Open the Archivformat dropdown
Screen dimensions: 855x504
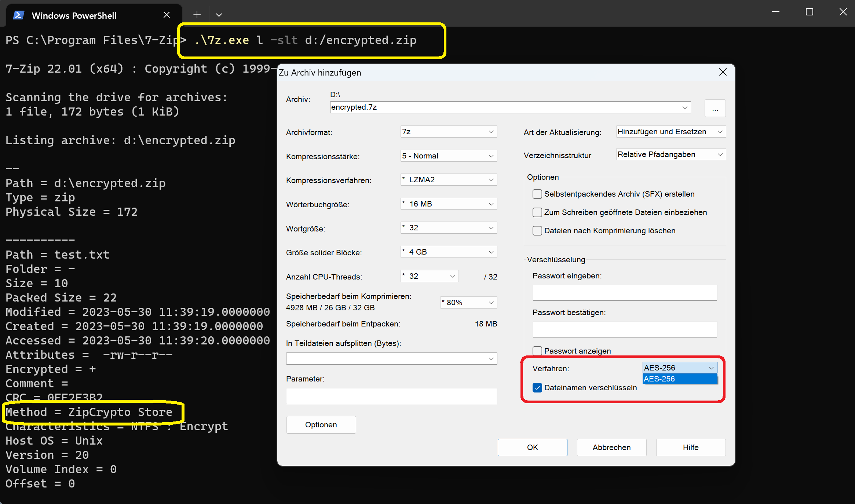click(x=449, y=132)
